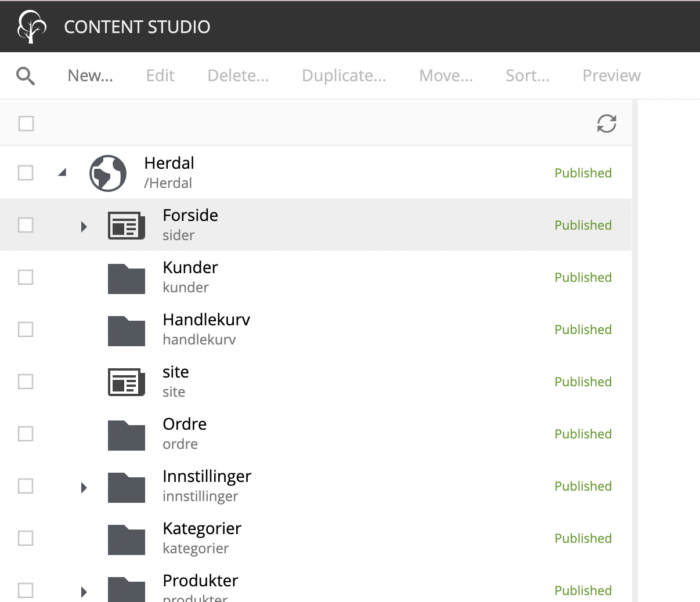The height and width of the screenshot is (602, 700).
Task: Expand the Innstillinger folder arrow
Action: coord(84,487)
